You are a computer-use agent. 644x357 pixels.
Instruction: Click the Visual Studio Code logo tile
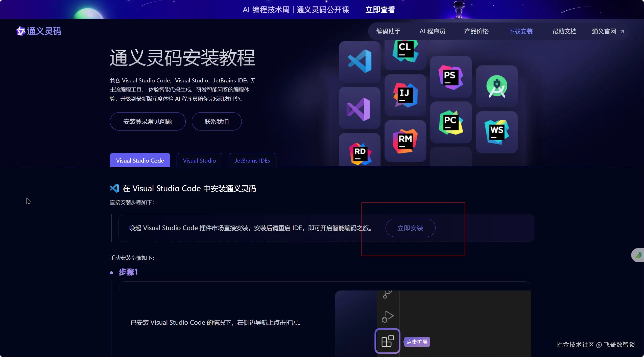point(360,61)
